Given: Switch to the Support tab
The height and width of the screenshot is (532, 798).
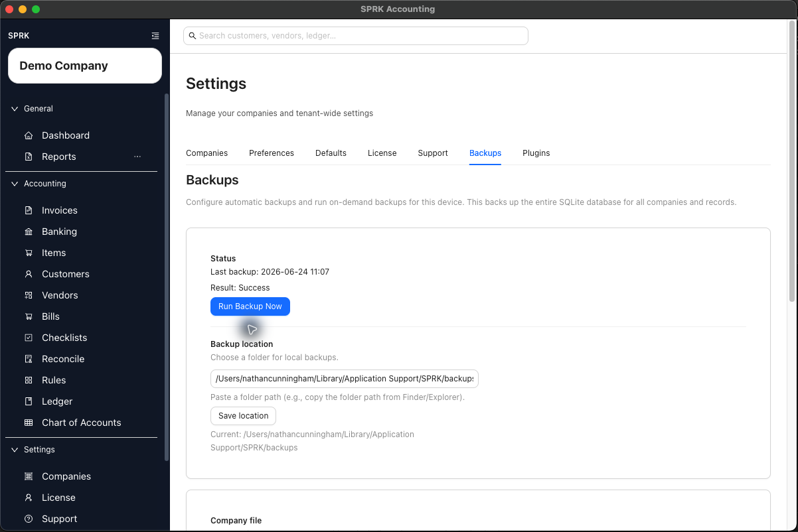Looking at the screenshot, I should [433, 153].
